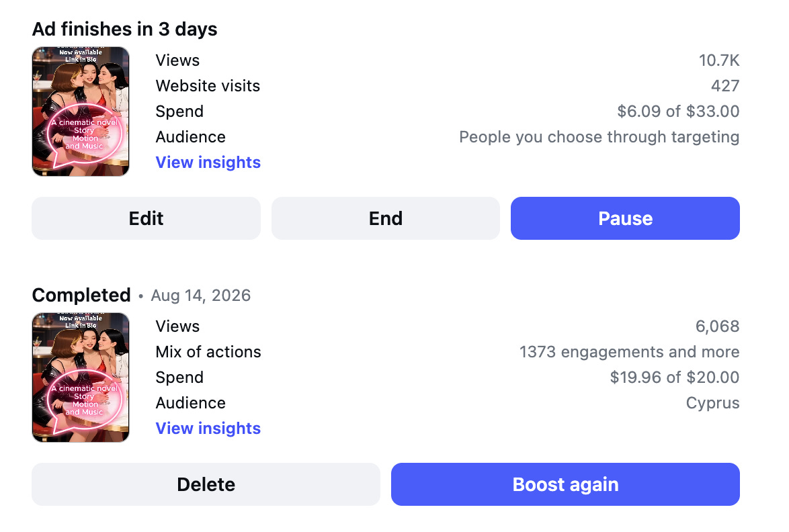The image size is (789, 532).
Task: Click the Edit button for the active ad
Action: (x=146, y=218)
